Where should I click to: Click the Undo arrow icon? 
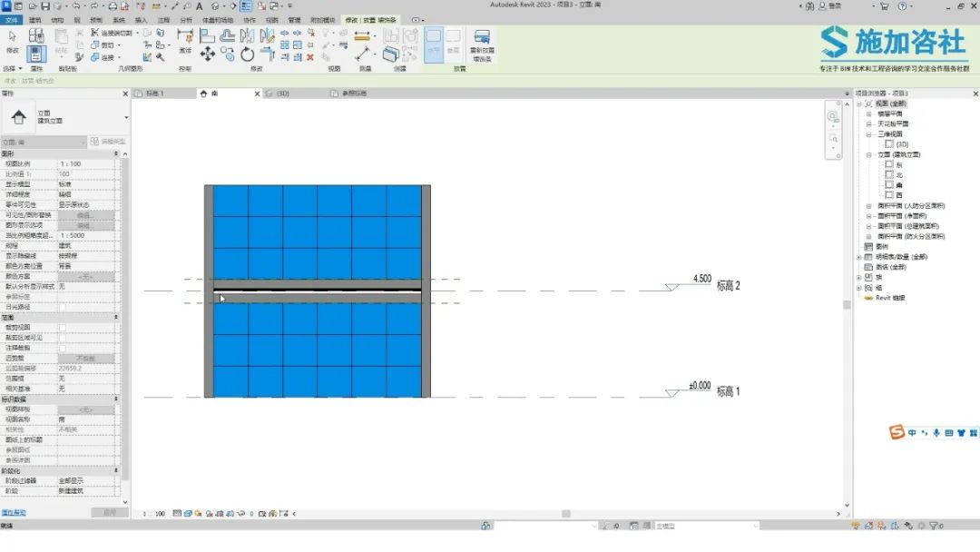pyautogui.click(x=75, y=5)
